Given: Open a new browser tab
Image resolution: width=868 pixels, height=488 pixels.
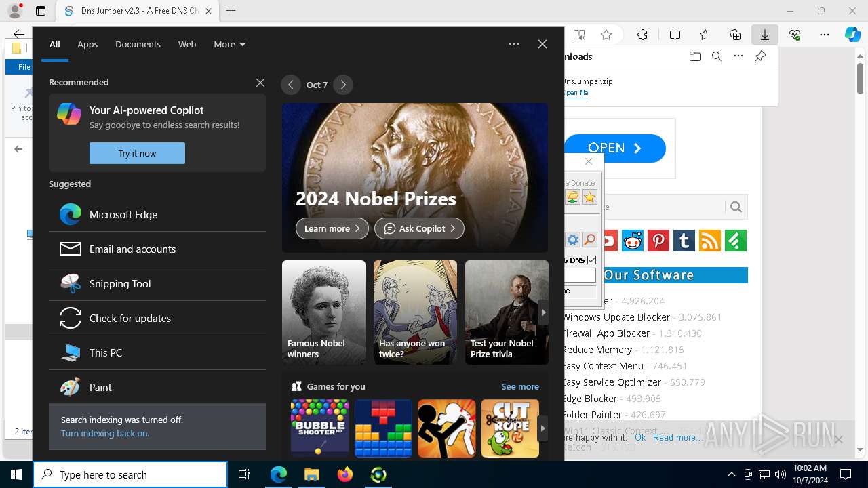Looking at the screenshot, I should pyautogui.click(x=231, y=11).
